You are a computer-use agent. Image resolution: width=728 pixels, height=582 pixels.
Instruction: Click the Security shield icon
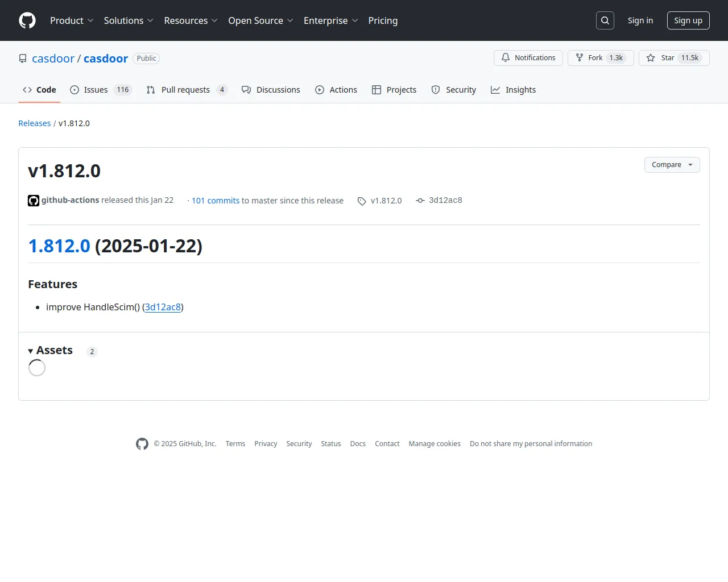(436, 90)
